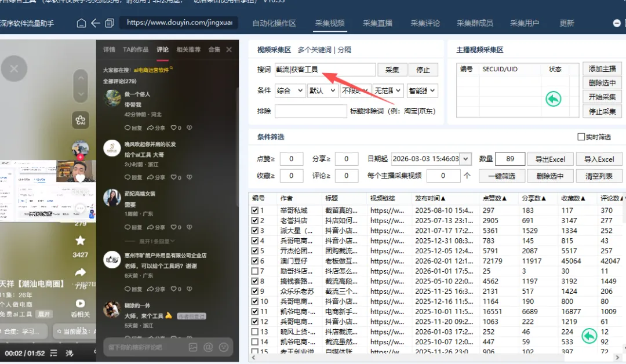Click the 停止 button next to 采集

tap(423, 70)
